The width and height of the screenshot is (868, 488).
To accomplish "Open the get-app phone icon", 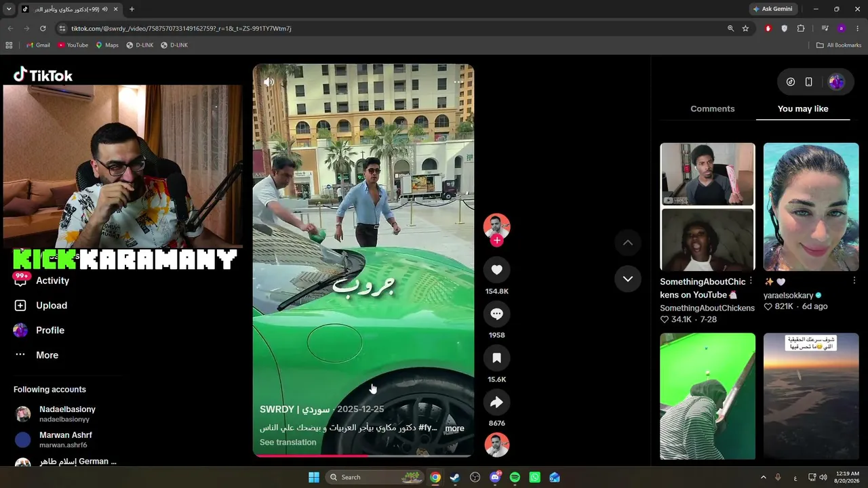I will click(808, 82).
